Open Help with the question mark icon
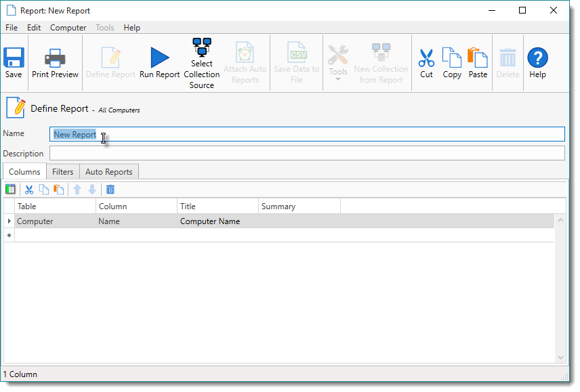This screenshot has height=392, width=580. click(x=537, y=62)
